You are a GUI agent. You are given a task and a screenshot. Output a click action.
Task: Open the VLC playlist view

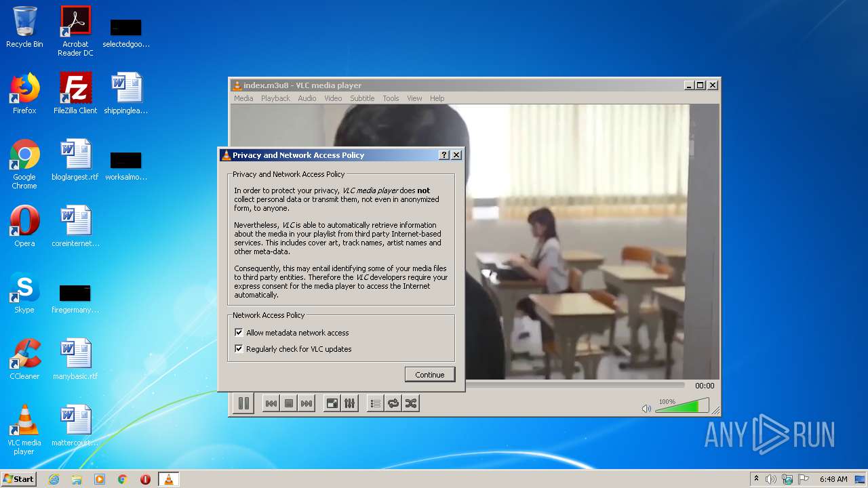(x=375, y=403)
